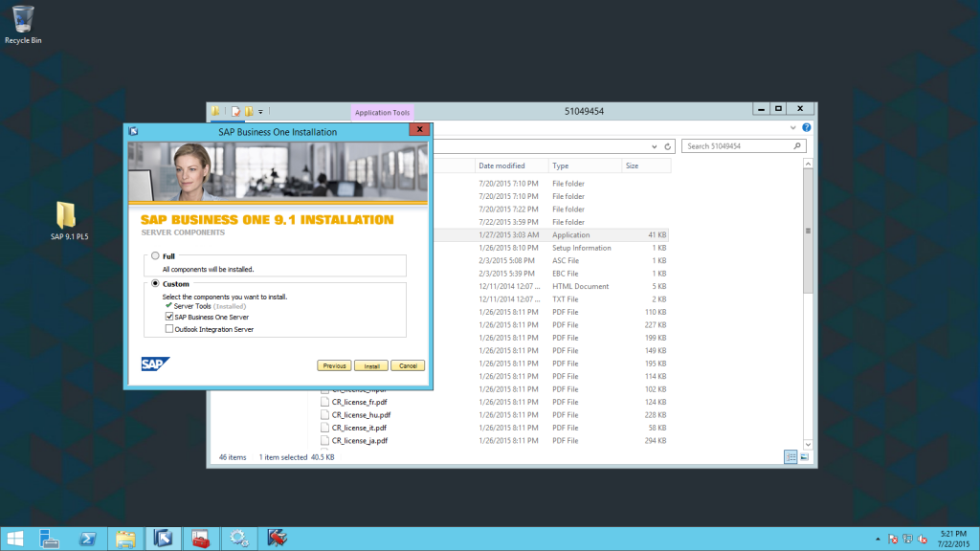Click the Install button
Screen dimensions: 980x551
371,365
